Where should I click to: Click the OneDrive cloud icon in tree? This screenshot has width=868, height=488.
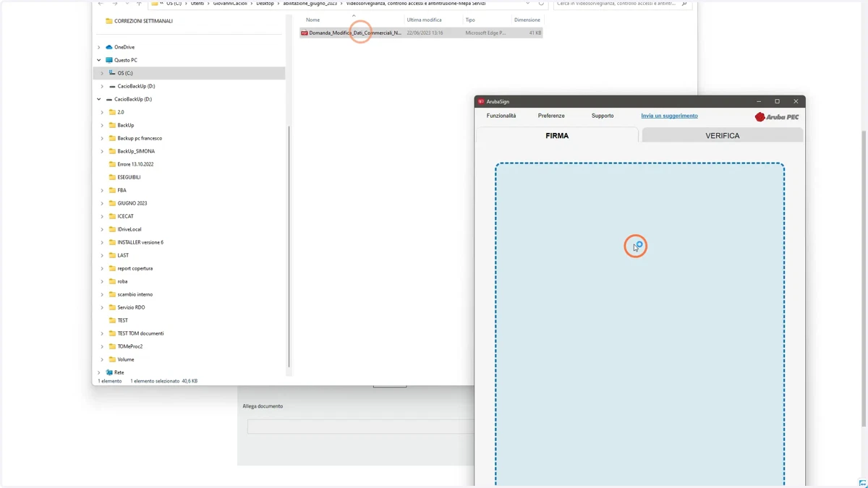109,47
